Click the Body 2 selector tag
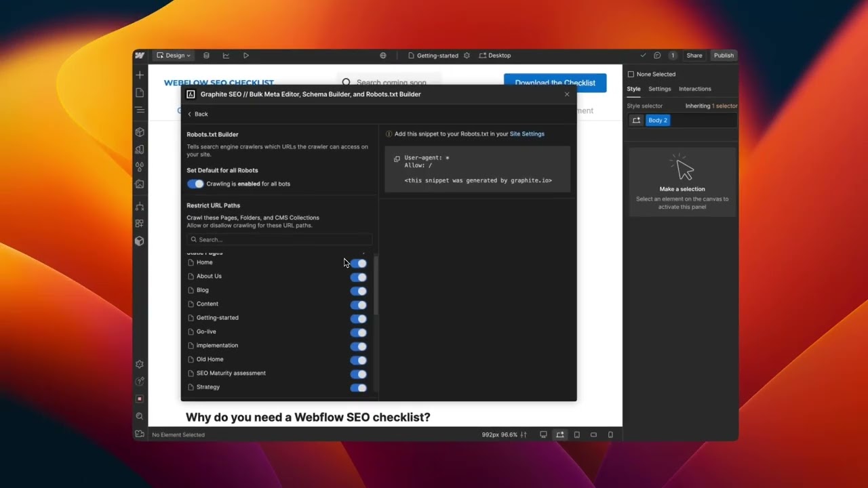868x488 pixels. click(x=658, y=120)
